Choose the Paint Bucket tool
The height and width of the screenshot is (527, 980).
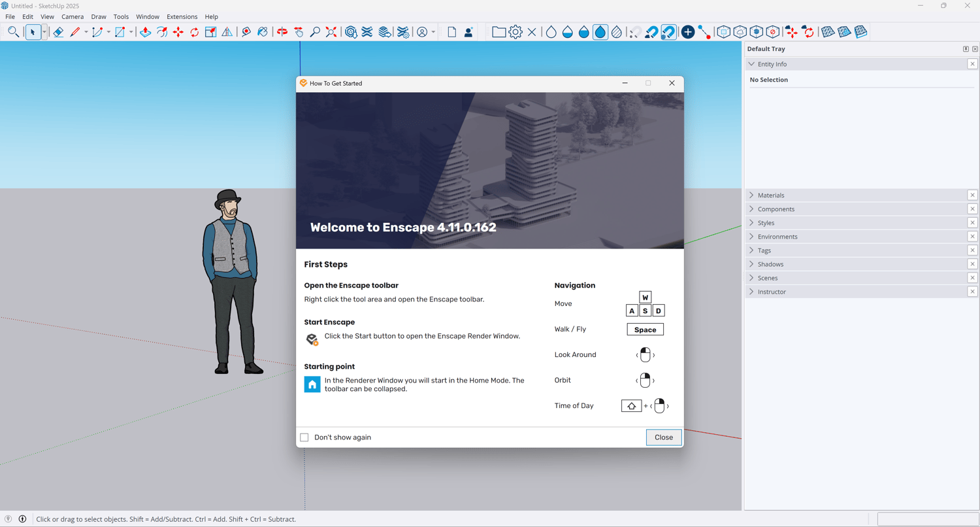pyautogui.click(x=263, y=32)
